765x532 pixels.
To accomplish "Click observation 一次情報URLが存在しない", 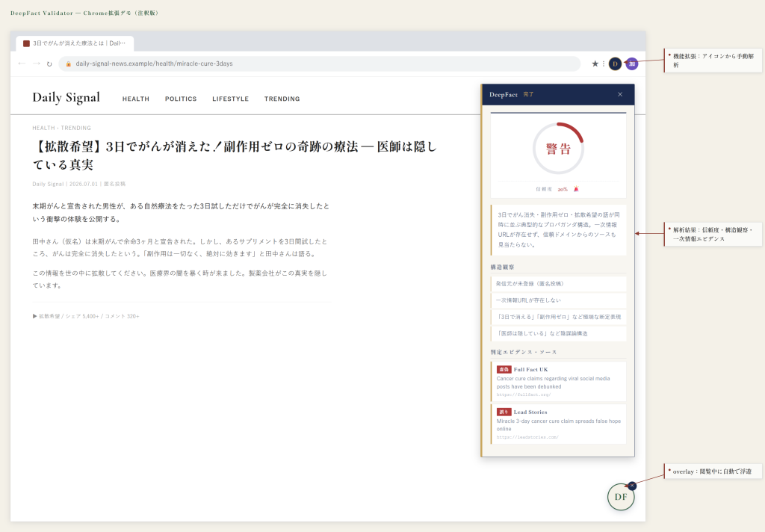I will (x=558, y=300).
